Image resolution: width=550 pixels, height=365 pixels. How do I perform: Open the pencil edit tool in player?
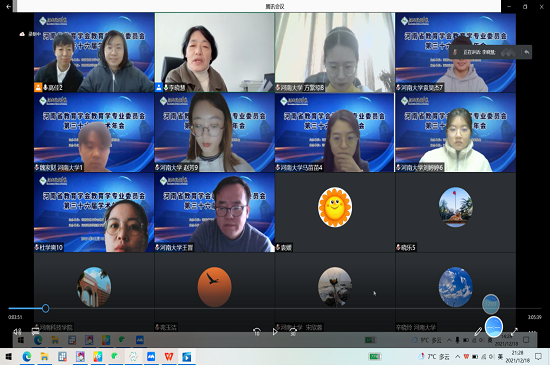point(478,331)
